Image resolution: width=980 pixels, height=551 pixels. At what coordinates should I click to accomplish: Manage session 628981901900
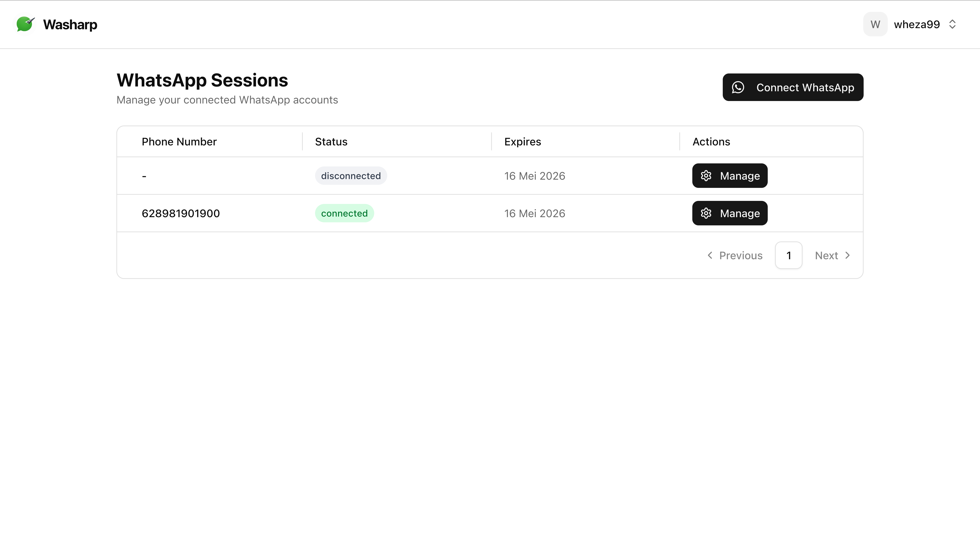(x=730, y=213)
